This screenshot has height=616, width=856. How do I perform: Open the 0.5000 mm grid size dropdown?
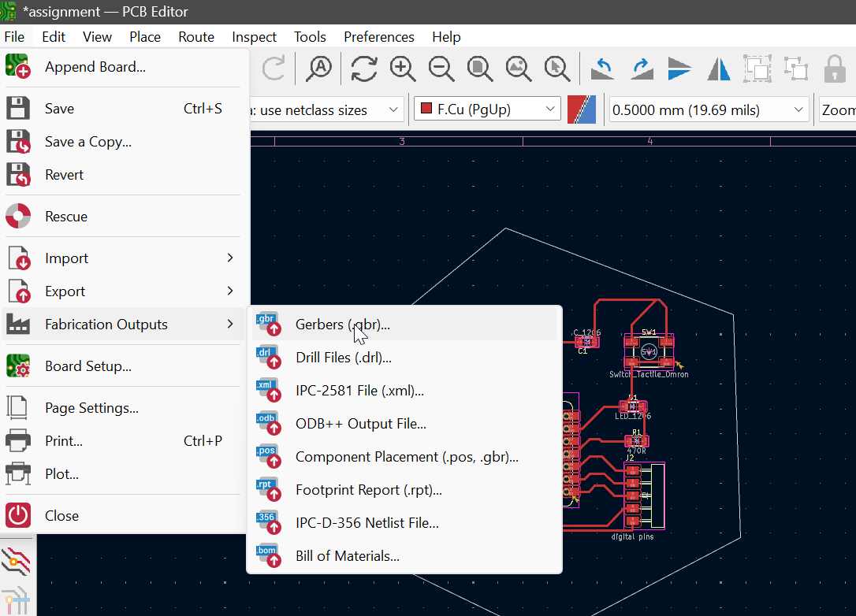[x=709, y=110]
